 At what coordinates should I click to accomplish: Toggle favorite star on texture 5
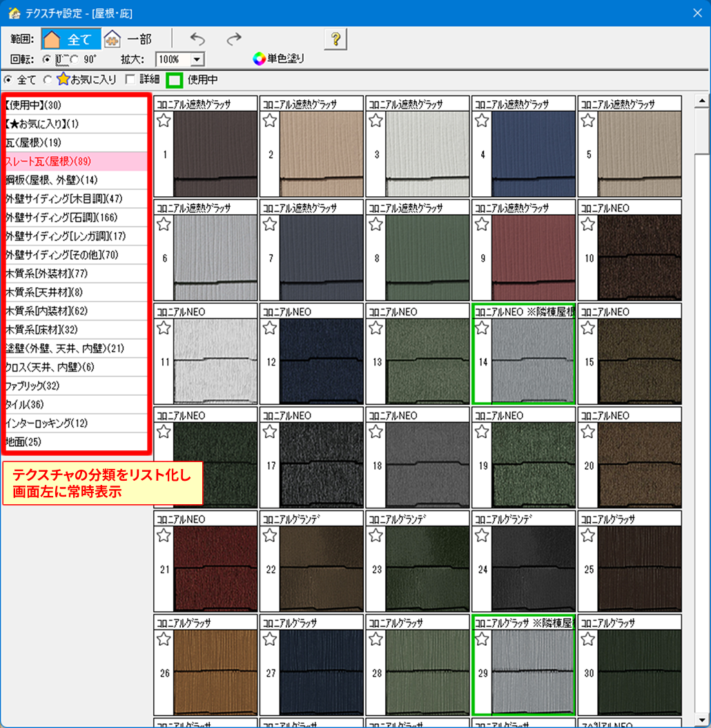click(x=588, y=121)
